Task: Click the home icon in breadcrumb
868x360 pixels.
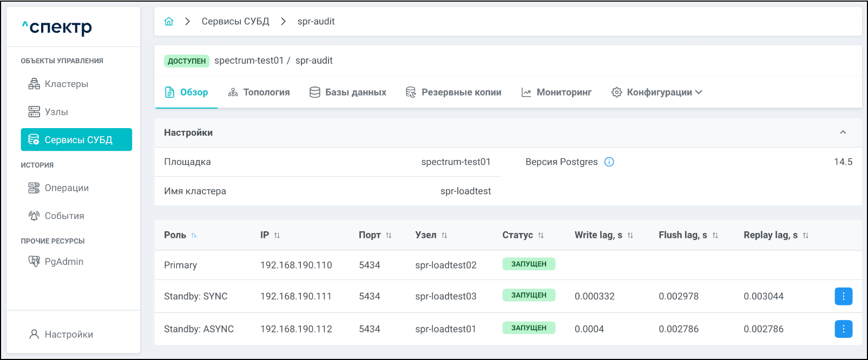Action: point(169,22)
